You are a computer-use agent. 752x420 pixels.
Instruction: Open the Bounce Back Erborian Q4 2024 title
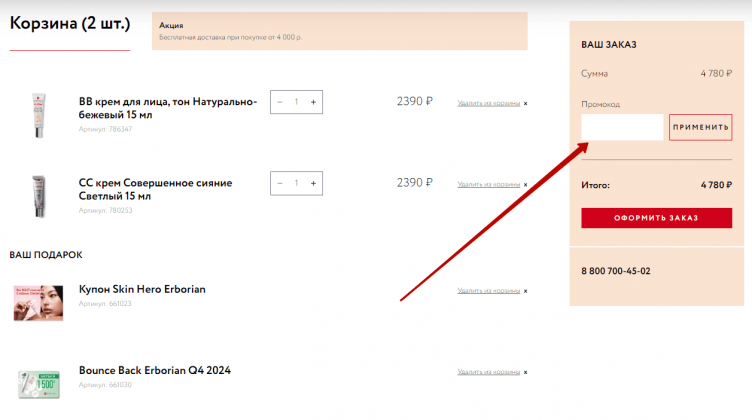[x=154, y=370]
